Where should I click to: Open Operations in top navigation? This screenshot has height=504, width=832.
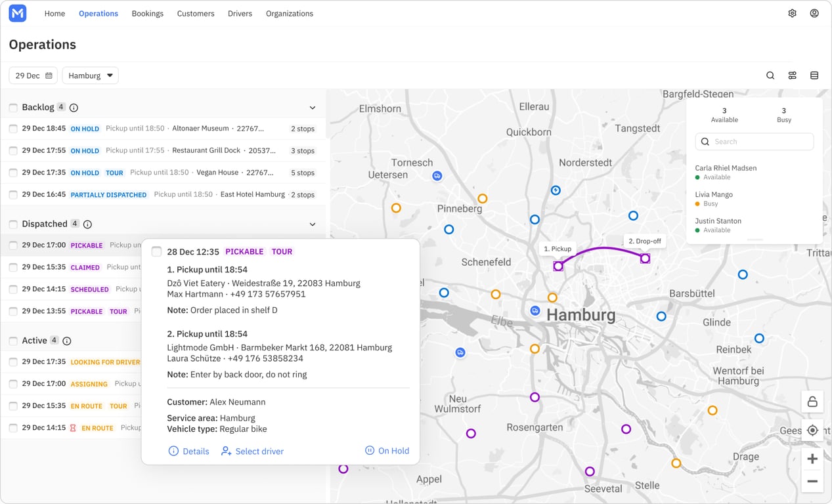pyautogui.click(x=99, y=13)
